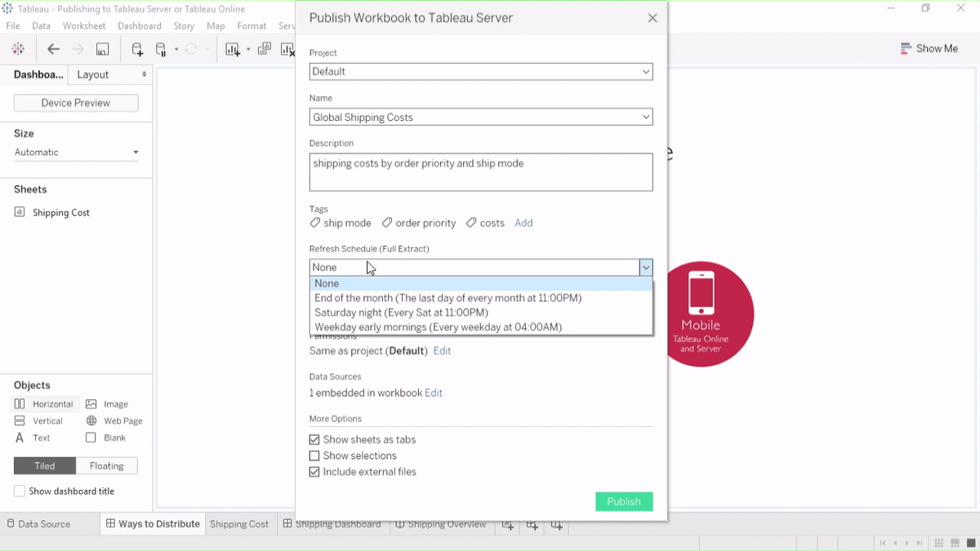Uncheck Show sheets as tabs
Screen dimensions: 980x551
(x=314, y=440)
